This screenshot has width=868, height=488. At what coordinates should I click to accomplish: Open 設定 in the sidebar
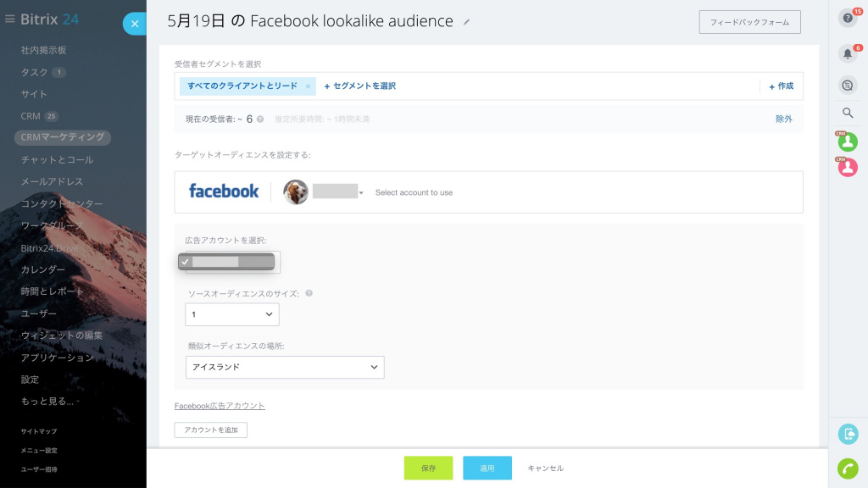[30, 380]
